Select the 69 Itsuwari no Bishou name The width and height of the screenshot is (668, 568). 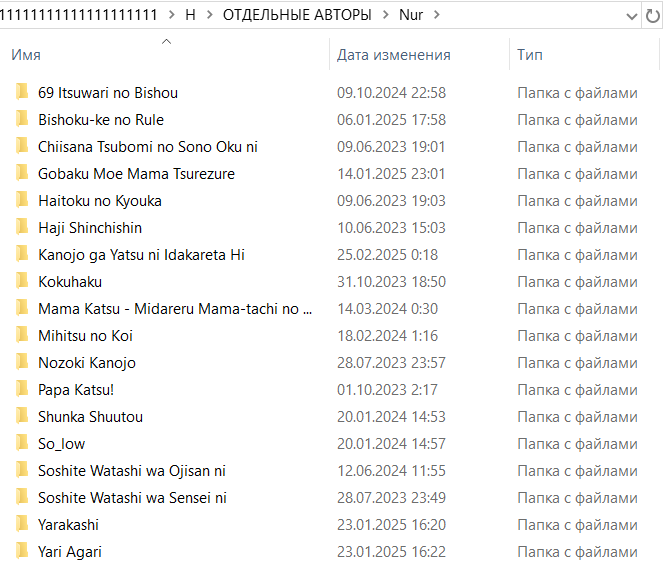tap(108, 93)
